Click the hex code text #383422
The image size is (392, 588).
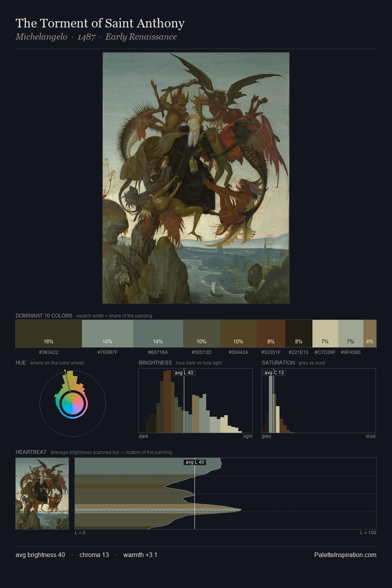click(x=49, y=352)
